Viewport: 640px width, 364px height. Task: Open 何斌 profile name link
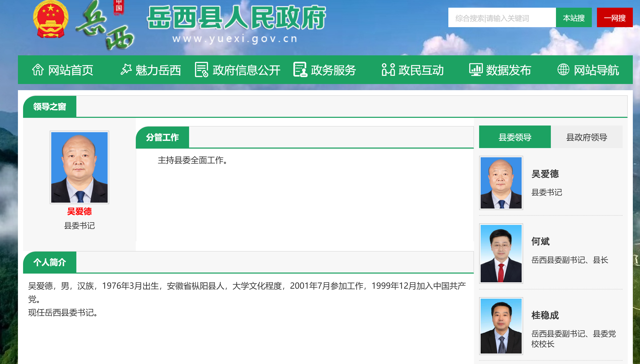[x=540, y=241]
